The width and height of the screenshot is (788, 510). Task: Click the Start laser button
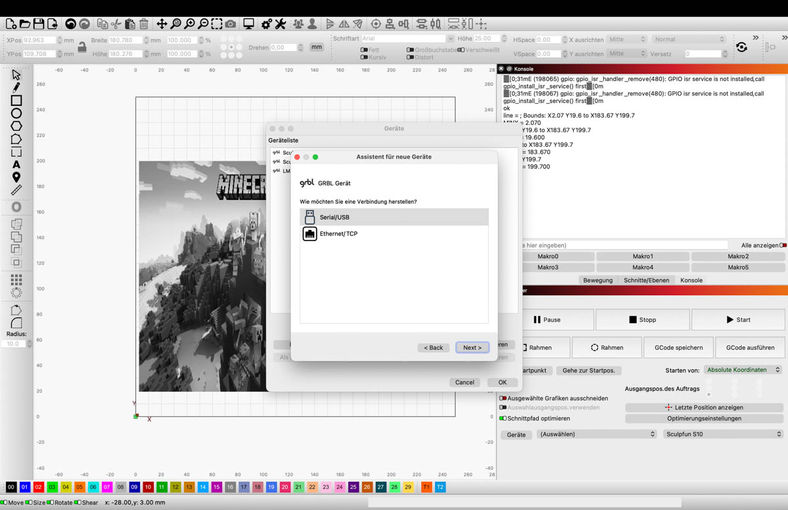point(738,320)
